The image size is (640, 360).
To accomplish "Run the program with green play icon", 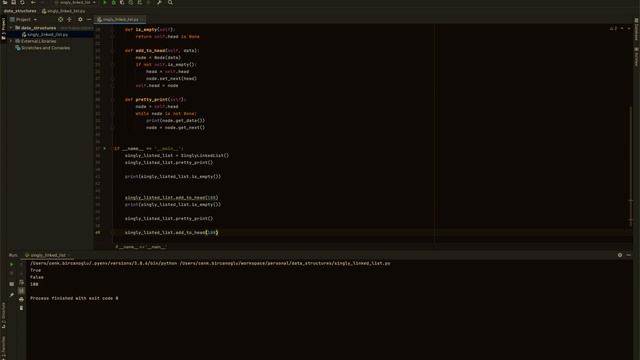I will pyautogui.click(x=105, y=2).
